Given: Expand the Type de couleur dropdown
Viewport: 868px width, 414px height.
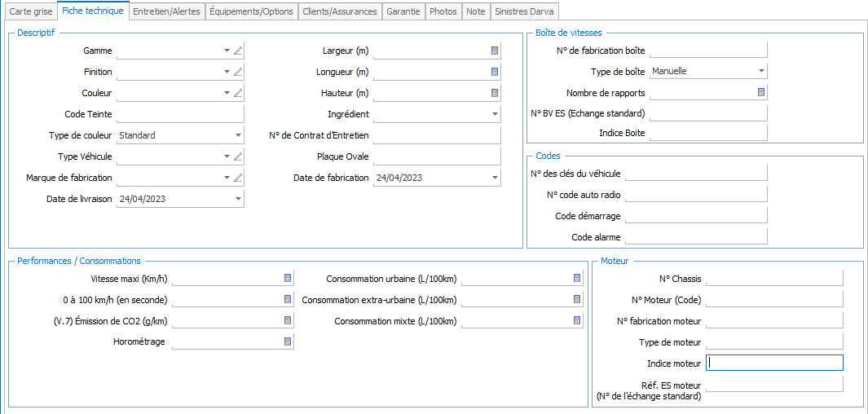Looking at the screenshot, I should [x=238, y=135].
